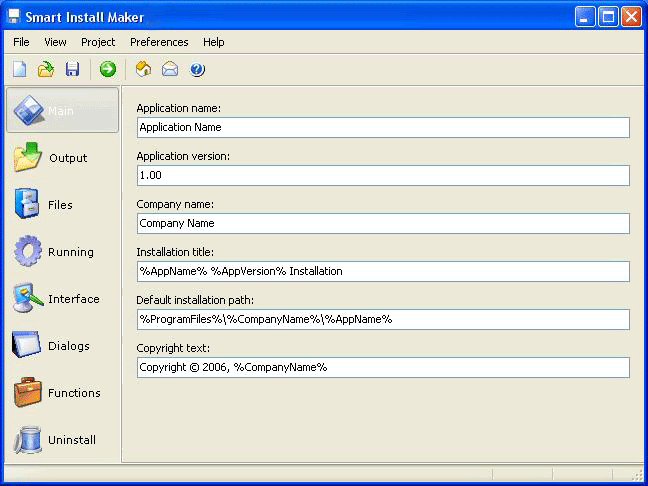Open help via blue question mark icon

[197, 69]
